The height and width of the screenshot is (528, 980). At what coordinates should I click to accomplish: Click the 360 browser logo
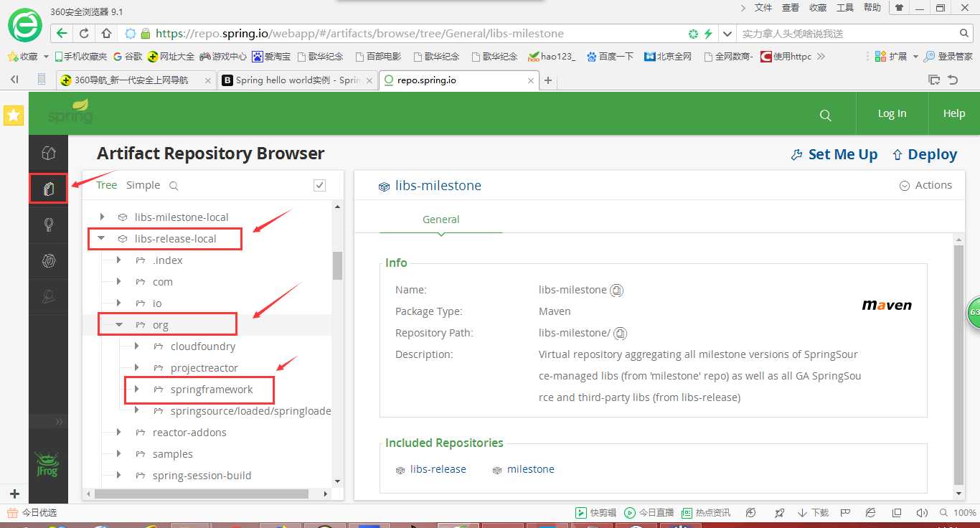[25, 27]
